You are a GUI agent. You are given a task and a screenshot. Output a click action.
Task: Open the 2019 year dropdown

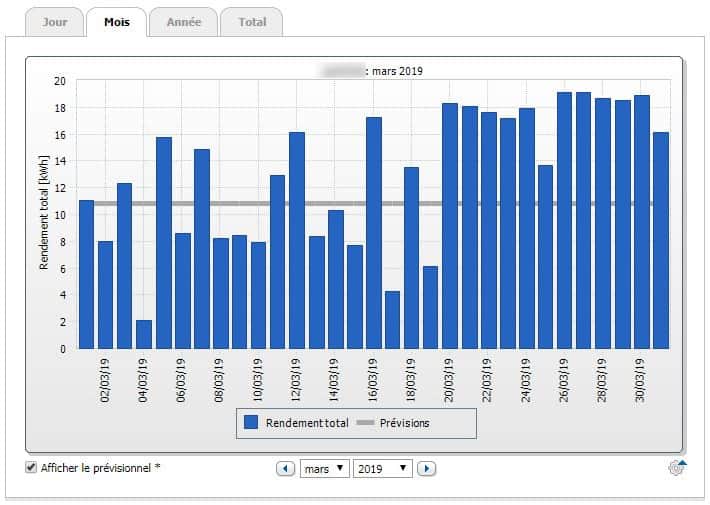pyautogui.click(x=382, y=468)
